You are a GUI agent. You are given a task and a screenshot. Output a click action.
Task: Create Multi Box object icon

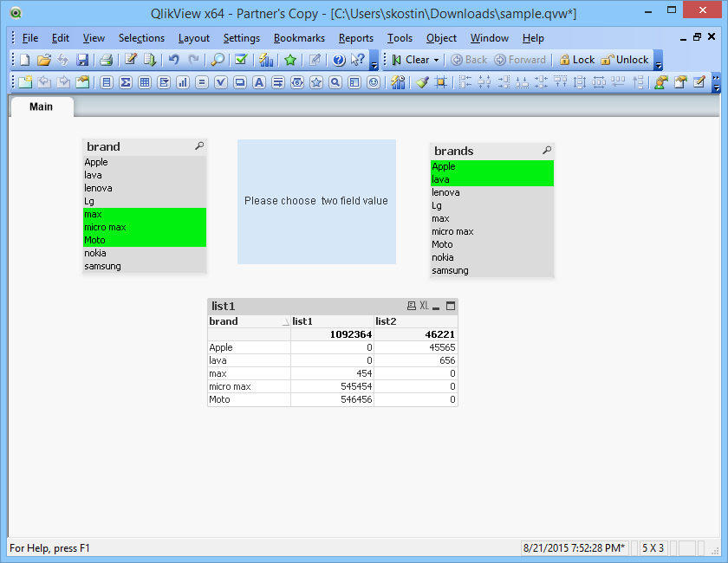[164, 82]
